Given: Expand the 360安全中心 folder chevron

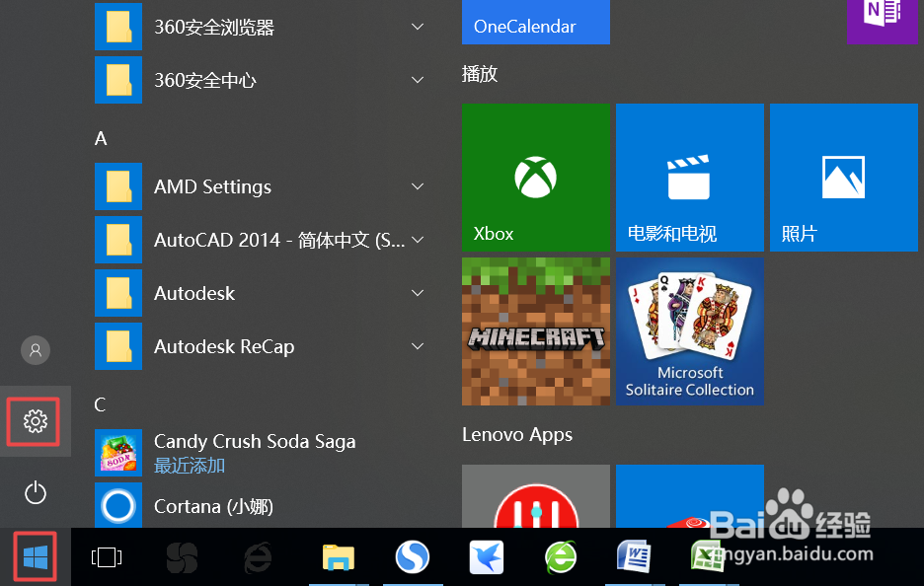Looking at the screenshot, I should tap(418, 80).
